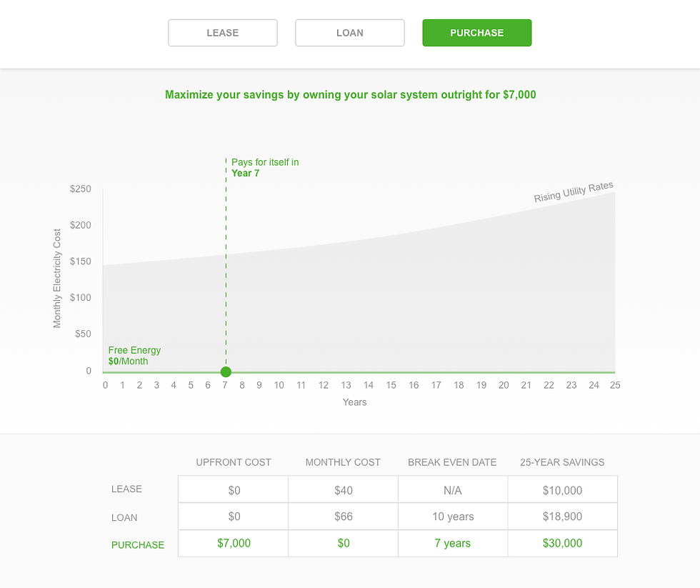Click the Rising Utility Rates label
700x588 pixels.
(x=574, y=192)
